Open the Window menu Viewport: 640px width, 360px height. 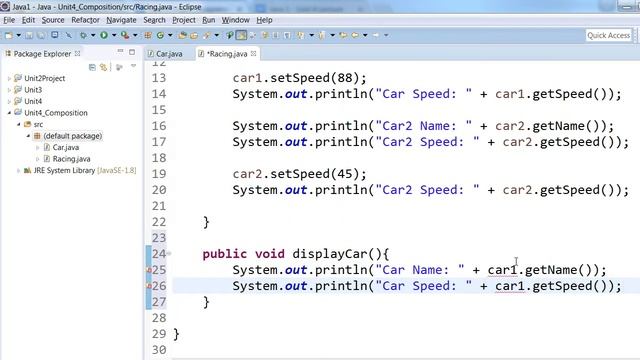pyautogui.click(x=236, y=20)
